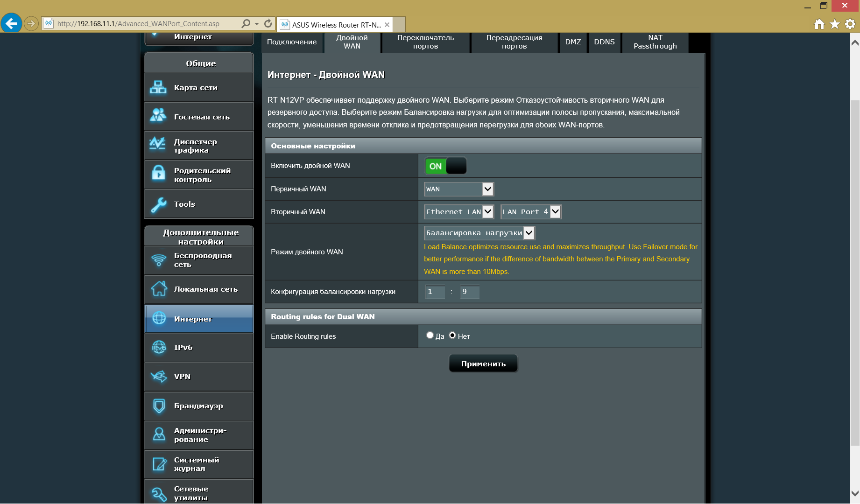
Task: Open Диспетчер трафика traffic manager icon
Action: 158,145
